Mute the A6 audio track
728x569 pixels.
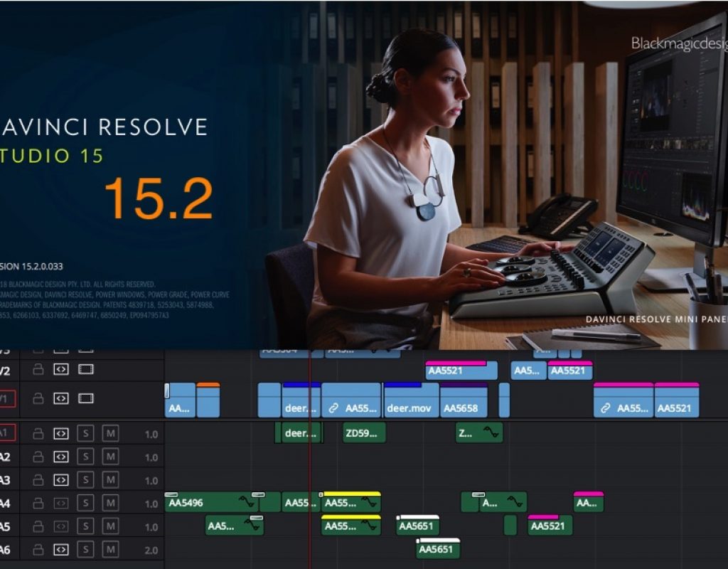pyautogui.click(x=110, y=550)
